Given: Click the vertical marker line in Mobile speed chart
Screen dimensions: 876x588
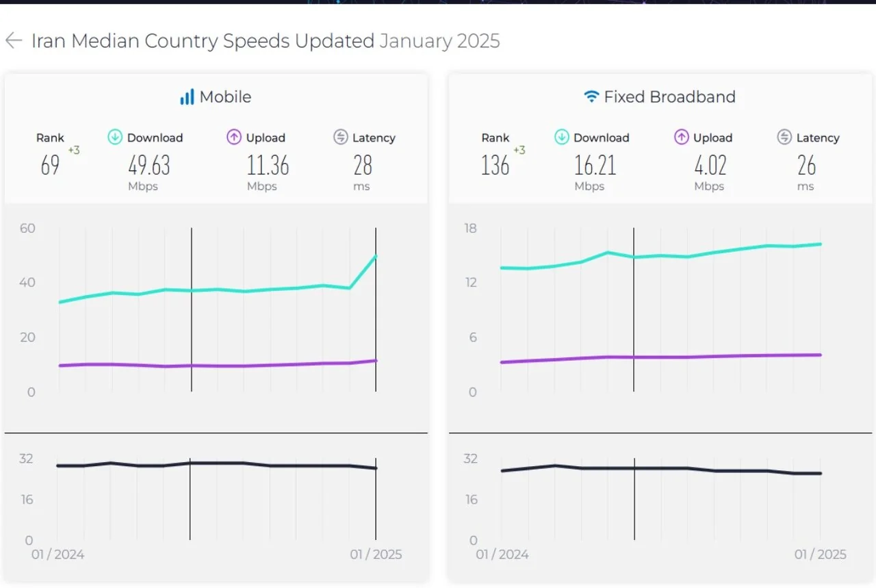Looking at the screenshot, I should (x=191, y=329).
